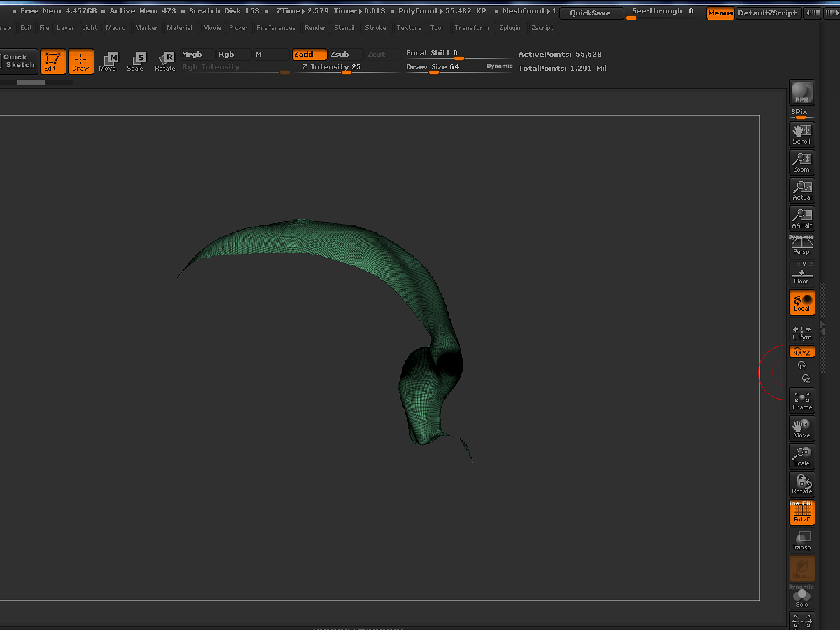This screenshot has height=630, width=840.
Task: Click the QuickSave button
Action: pos(590,13)
